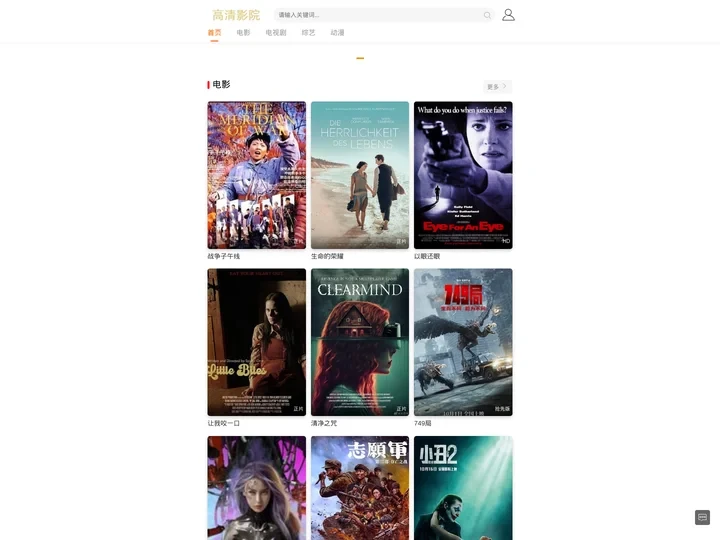Select the 首页 navigation tab
This screenshot has width=720, height=540.
click(x=214, y=33)
